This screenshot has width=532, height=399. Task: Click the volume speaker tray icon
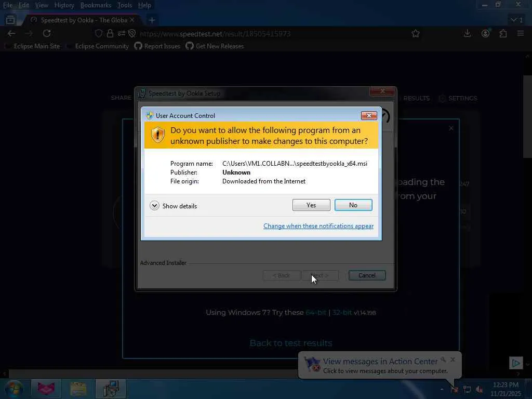pyautogui.click(x=480, y=390)
